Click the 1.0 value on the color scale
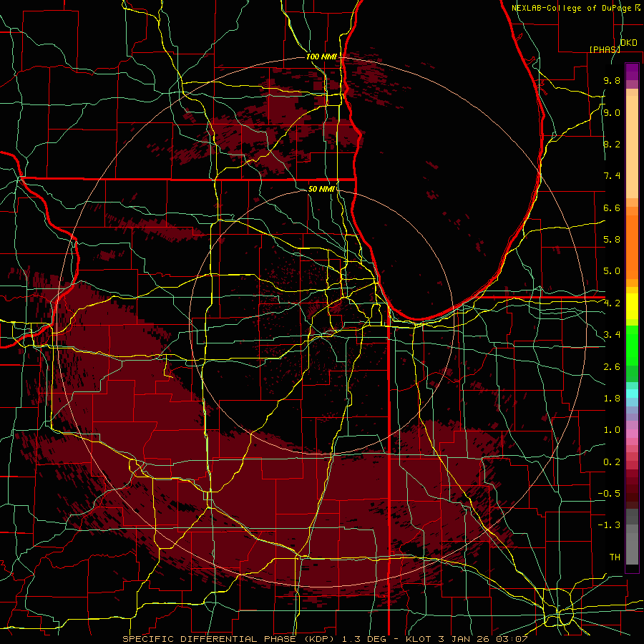Screen dimensions: 644x644 pyautogui.click(x=612, y=430)
